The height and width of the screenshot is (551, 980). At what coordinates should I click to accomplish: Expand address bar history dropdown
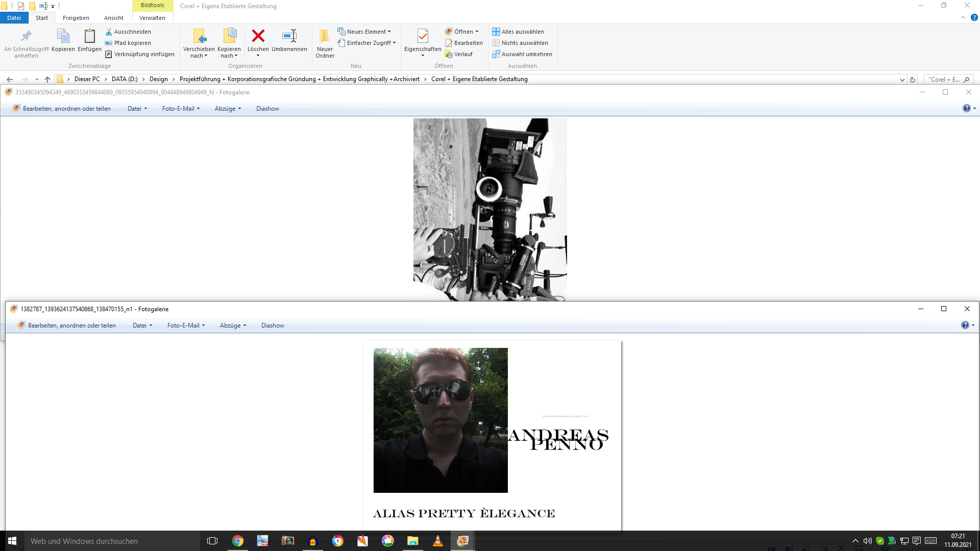pyautogui.click(x=902, y=80)
